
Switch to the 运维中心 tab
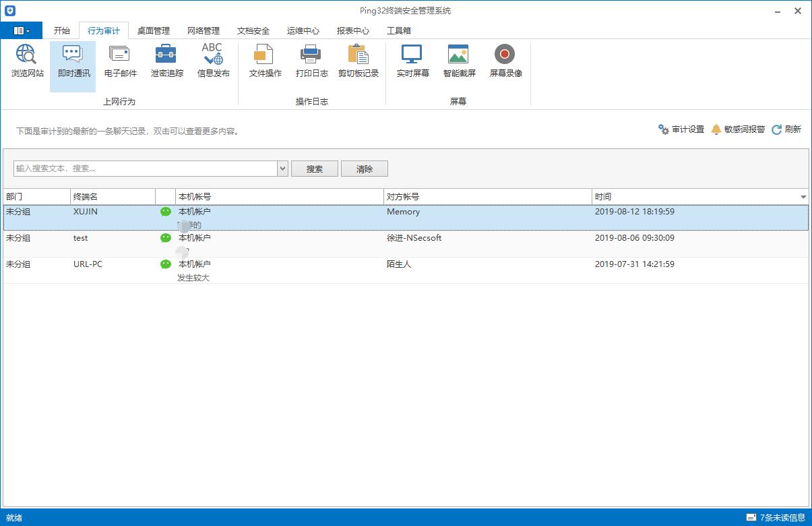click(303, 31)
